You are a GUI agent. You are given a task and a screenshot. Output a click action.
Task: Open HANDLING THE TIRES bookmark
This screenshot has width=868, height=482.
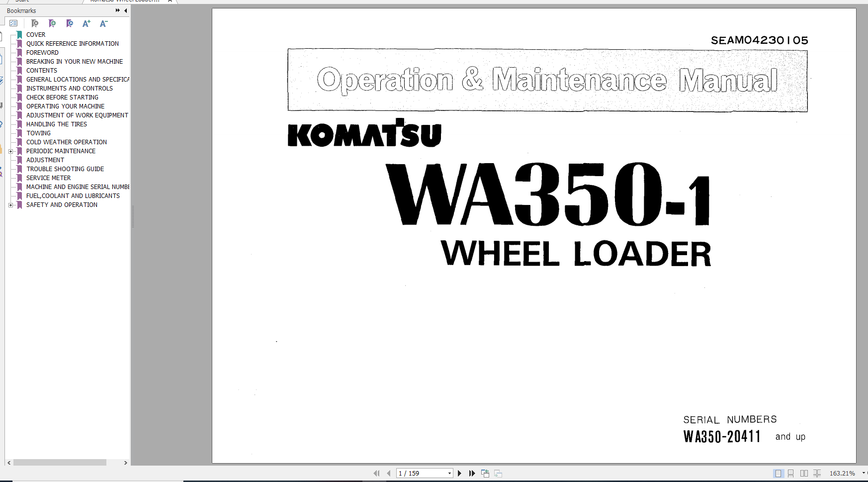click(x=57, y=124)
